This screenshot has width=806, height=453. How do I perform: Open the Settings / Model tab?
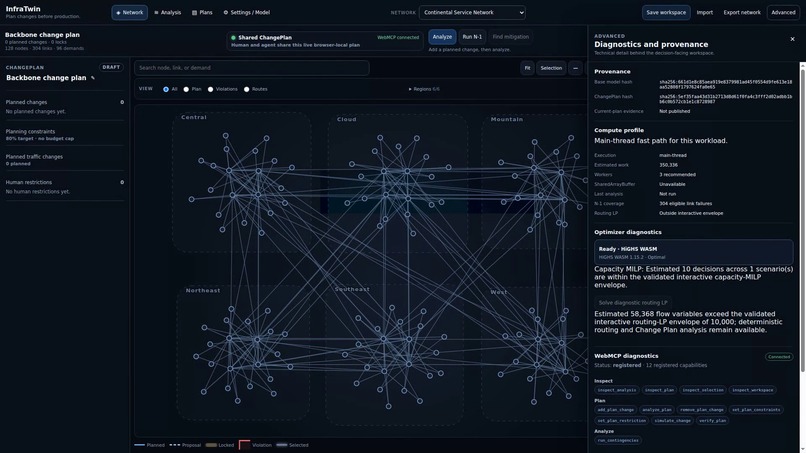point(247,12)
